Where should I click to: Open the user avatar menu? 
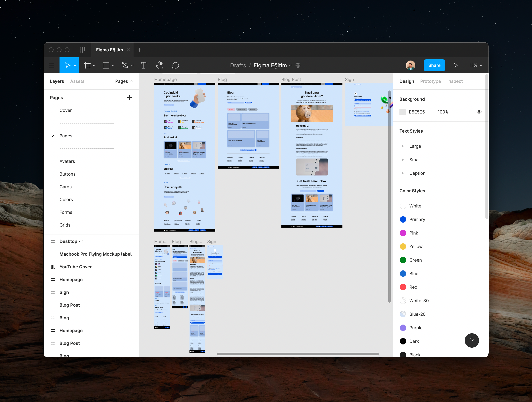411,65
